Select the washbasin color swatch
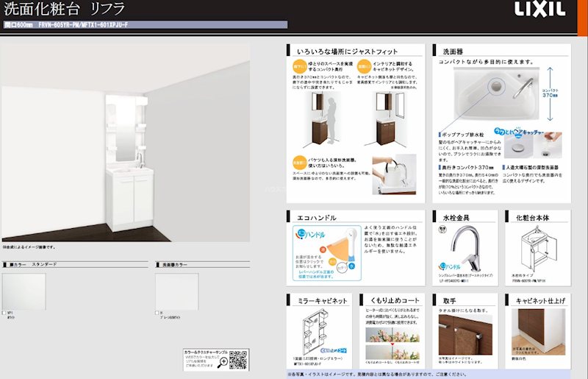 (176, 291)
